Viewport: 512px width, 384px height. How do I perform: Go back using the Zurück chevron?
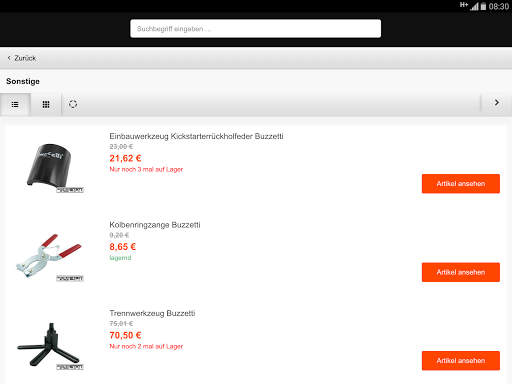click(x=9, y=58)
